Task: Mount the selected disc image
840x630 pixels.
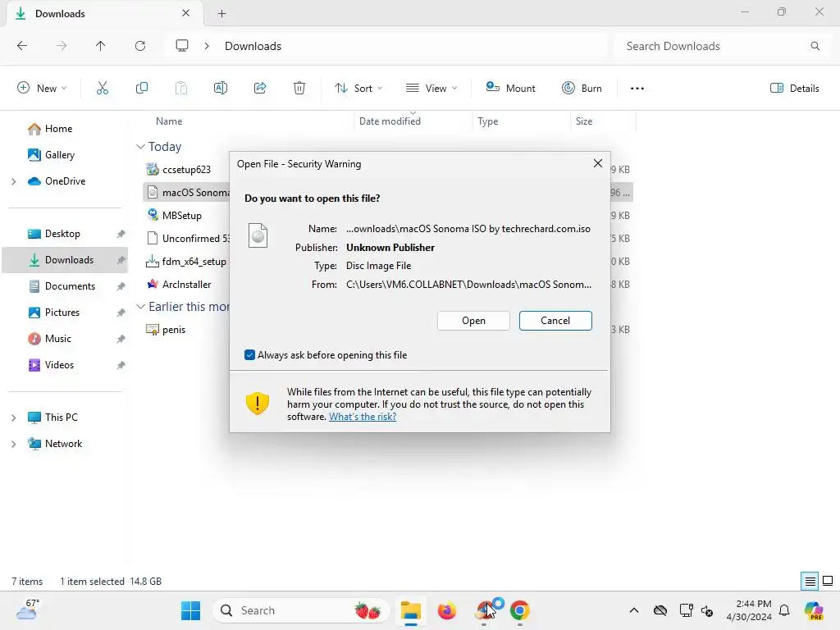Action: coord(510,89)
